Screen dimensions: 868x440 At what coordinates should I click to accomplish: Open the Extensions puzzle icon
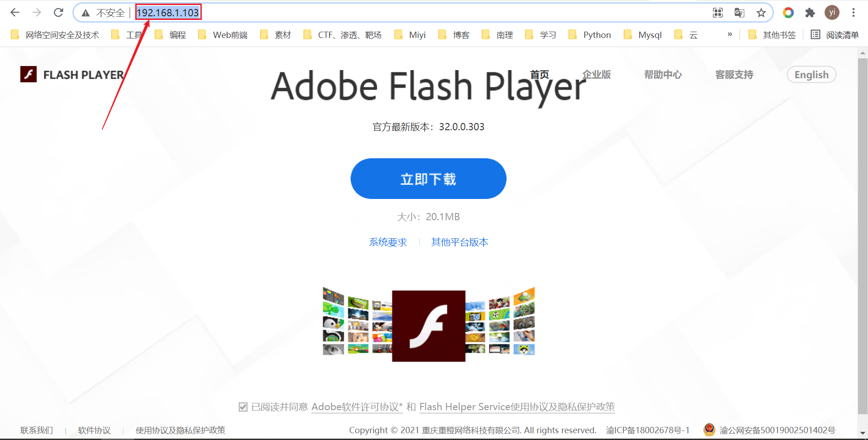coord(810,13)
